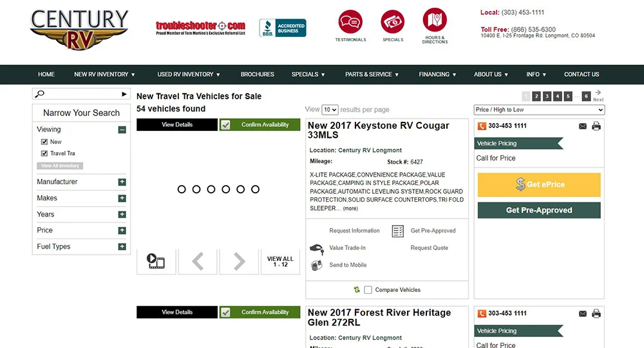Click the green compare arrows icon

tap(357, 289)
